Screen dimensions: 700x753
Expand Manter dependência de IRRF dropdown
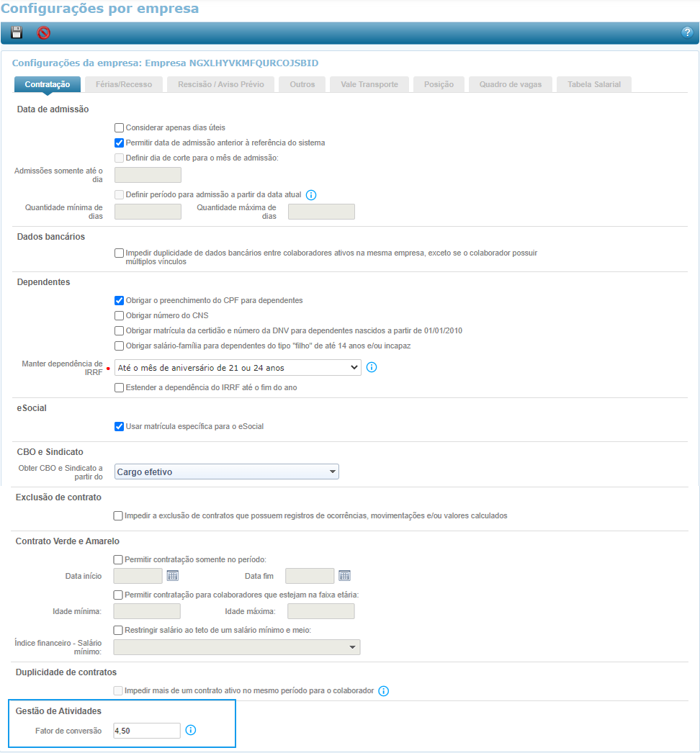pos(238,367)
